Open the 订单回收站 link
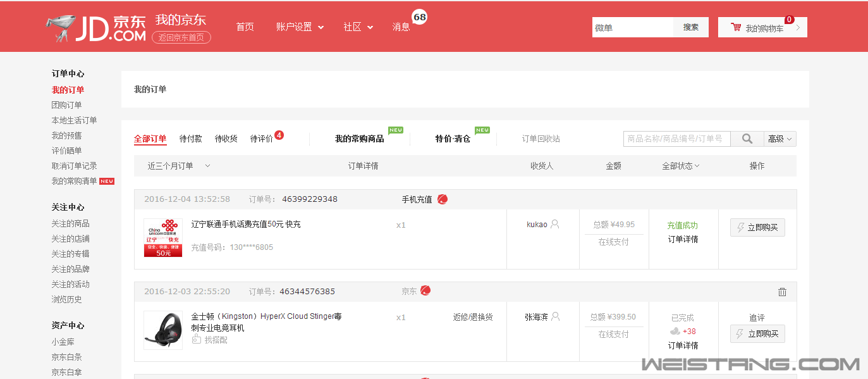This screenshot has width=868, height=379. [541, 139]
